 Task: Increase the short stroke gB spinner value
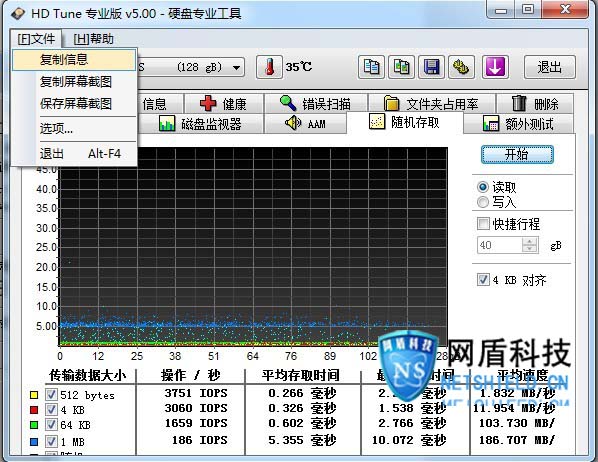529,241
